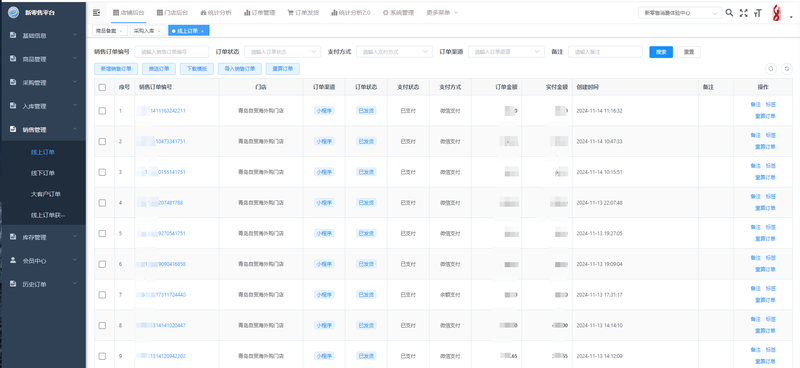800x368 pixels.
Task: Expand the 更多菜单 dropdown
Action: coord(442,12)
